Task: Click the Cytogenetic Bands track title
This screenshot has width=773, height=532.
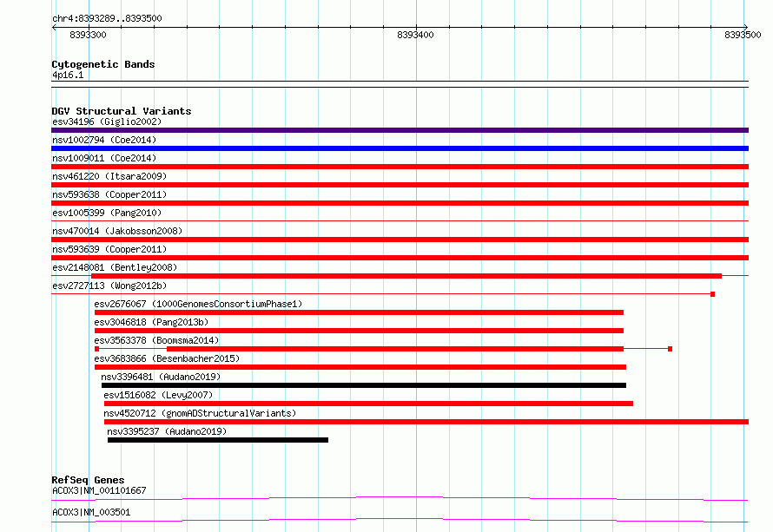Action: pos(103,64)
